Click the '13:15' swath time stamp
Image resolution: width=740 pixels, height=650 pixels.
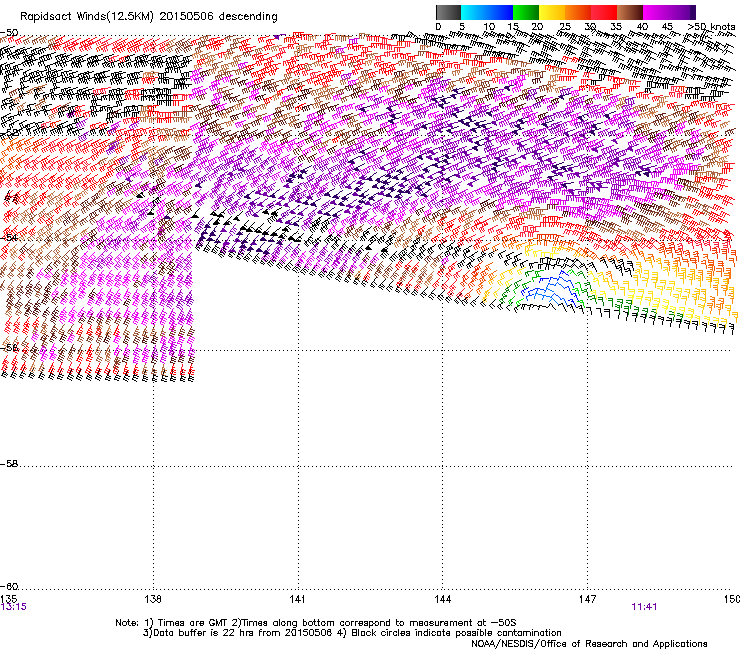coord(14,607)
